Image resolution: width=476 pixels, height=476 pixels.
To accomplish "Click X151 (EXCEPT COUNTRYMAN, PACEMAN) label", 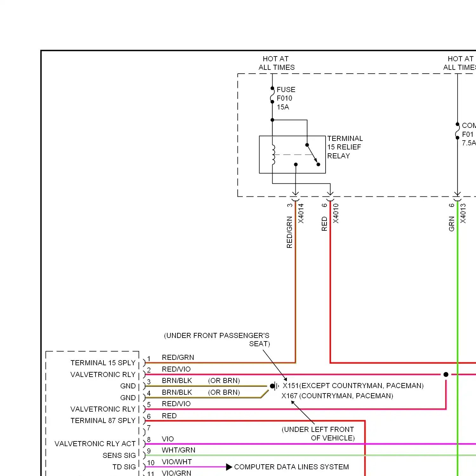I will click(353, 386).
